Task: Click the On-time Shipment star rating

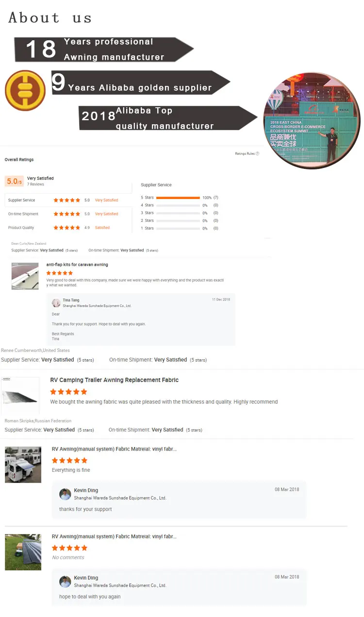Action: pos(67,214)
